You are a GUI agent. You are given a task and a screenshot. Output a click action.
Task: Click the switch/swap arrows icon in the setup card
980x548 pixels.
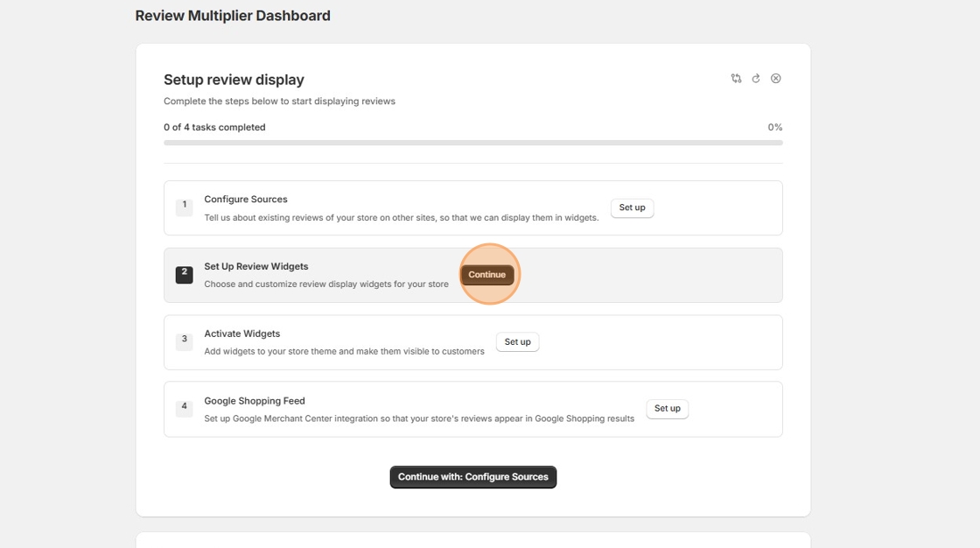click(736, 78)
